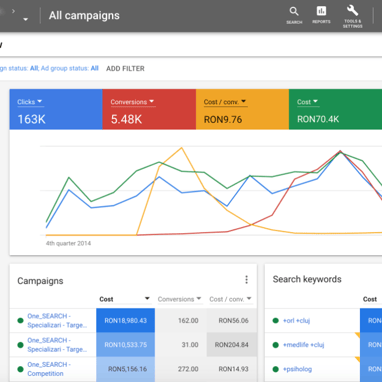Viewport: 382px width, 382px height.
Task: Click the yellow line peak in chart
Action: point(181,148)
